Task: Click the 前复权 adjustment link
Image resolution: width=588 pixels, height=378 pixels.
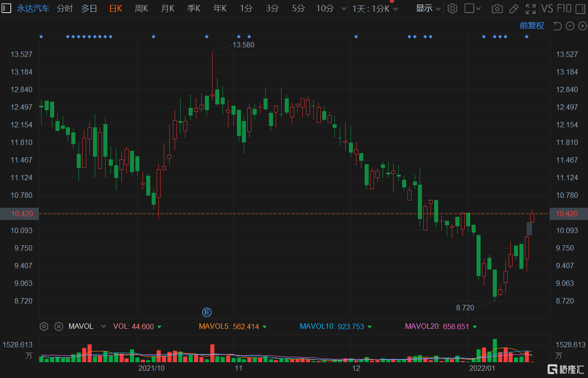Action: [532, 26]
